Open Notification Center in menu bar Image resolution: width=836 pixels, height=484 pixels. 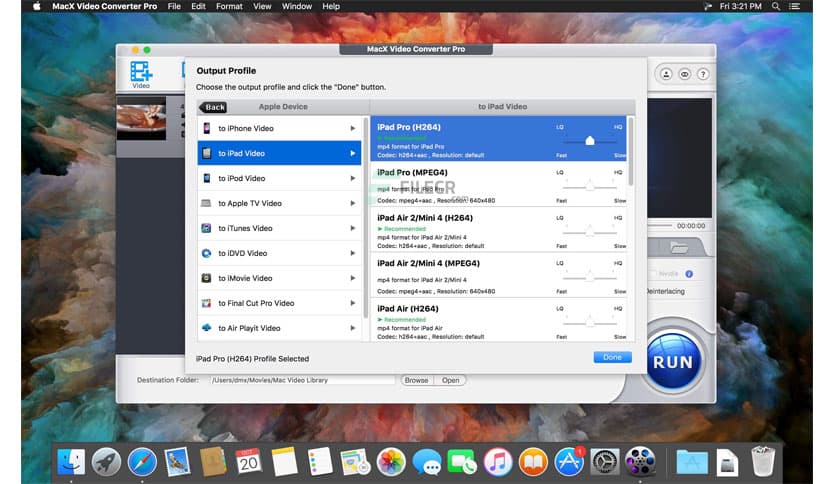(794, 6)
